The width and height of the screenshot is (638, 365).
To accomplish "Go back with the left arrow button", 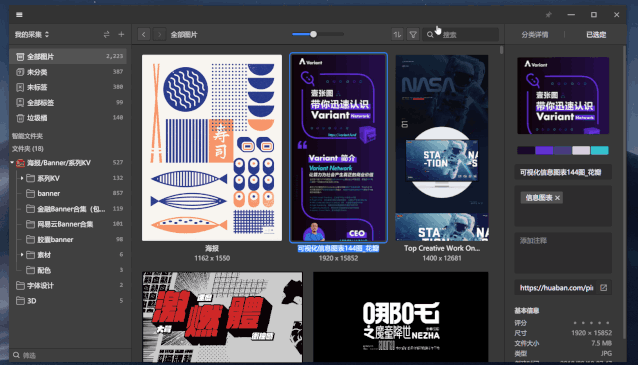I will (144, 35).
